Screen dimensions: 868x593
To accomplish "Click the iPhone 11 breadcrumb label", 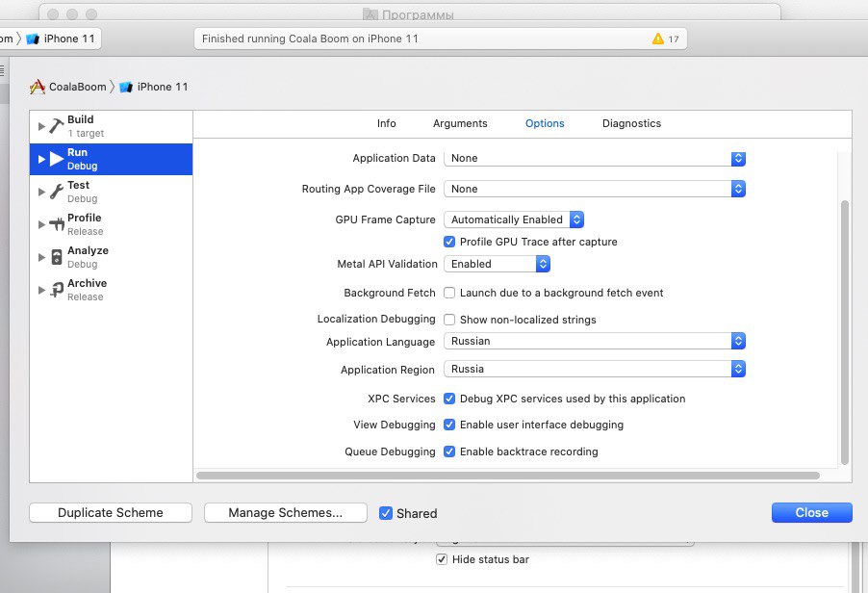I will [163, 87].
